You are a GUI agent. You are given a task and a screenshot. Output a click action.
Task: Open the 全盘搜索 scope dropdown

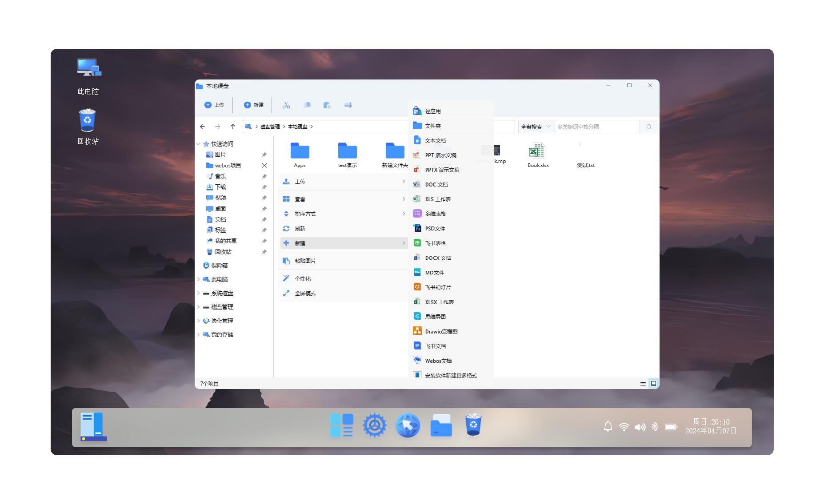click(x=536, y=127)
